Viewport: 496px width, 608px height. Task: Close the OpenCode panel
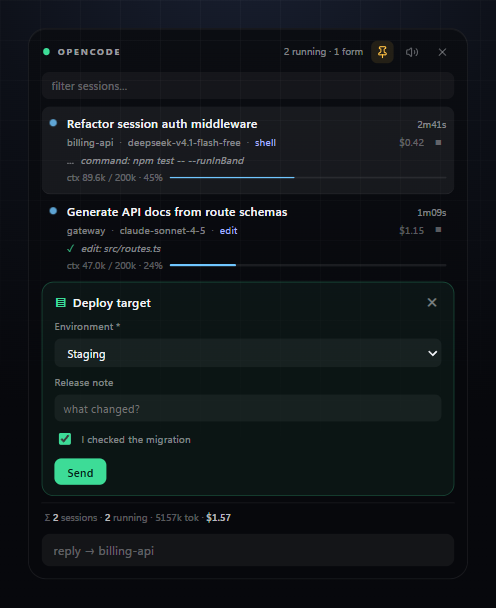(442, 52)
